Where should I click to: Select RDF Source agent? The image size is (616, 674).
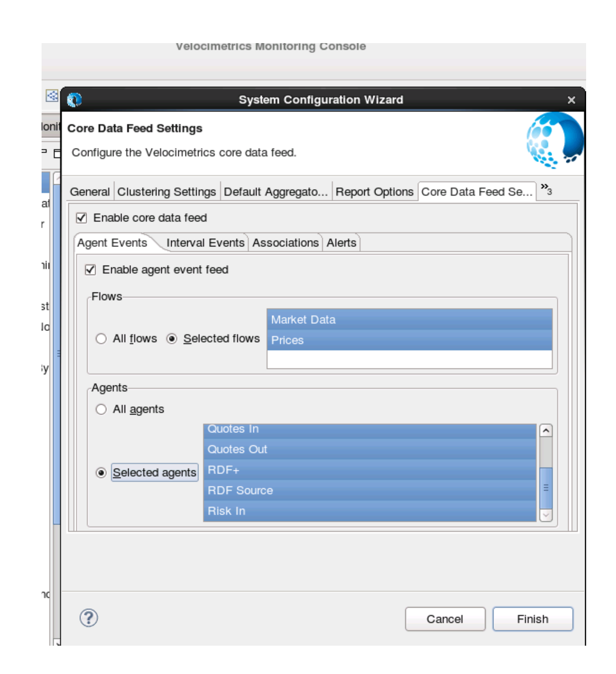[x=370, y=490]
